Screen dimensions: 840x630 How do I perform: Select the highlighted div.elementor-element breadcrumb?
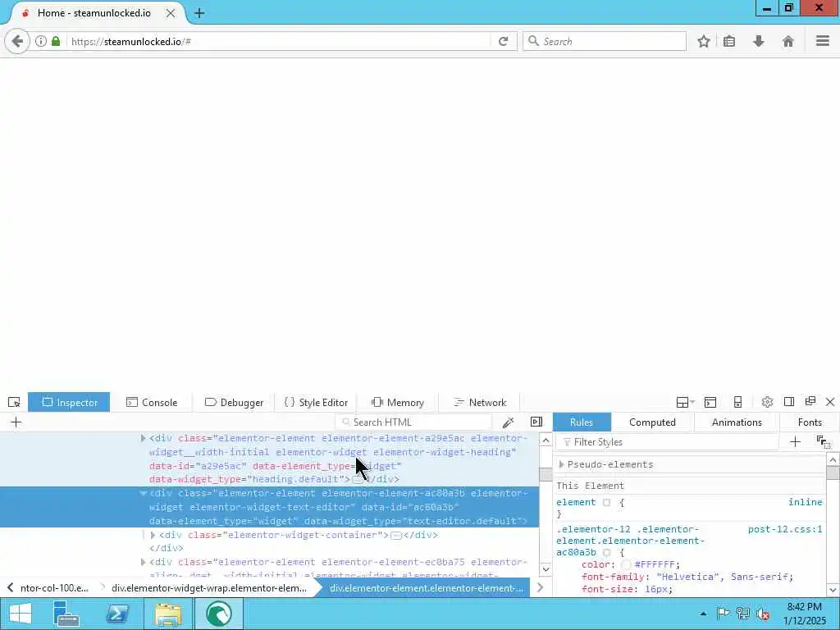[x=427, y=587]
